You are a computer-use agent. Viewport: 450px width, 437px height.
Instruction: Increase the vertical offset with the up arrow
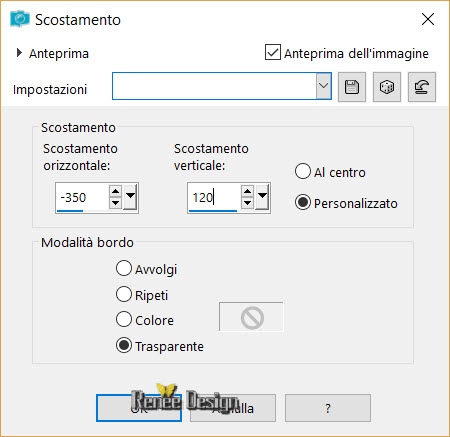pos(247,191)
